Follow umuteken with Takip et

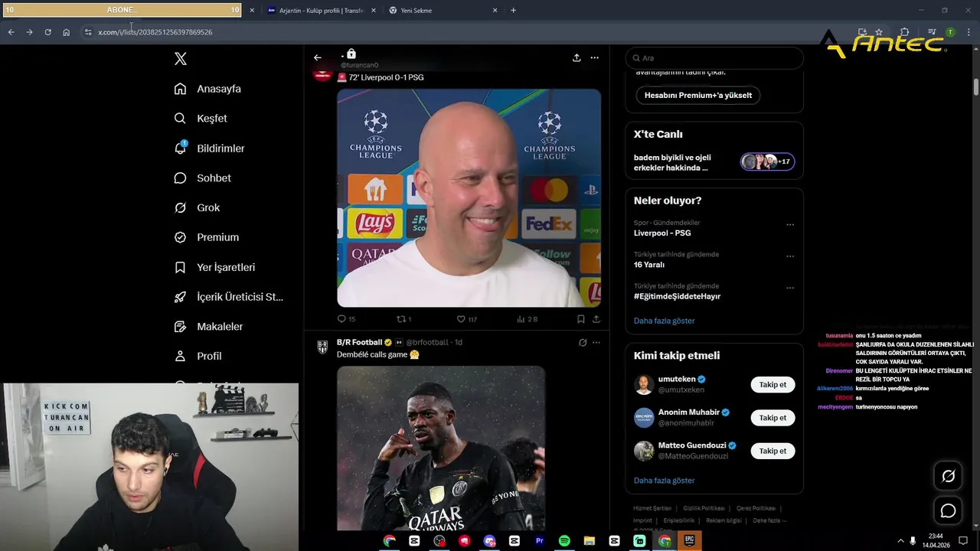773,385
